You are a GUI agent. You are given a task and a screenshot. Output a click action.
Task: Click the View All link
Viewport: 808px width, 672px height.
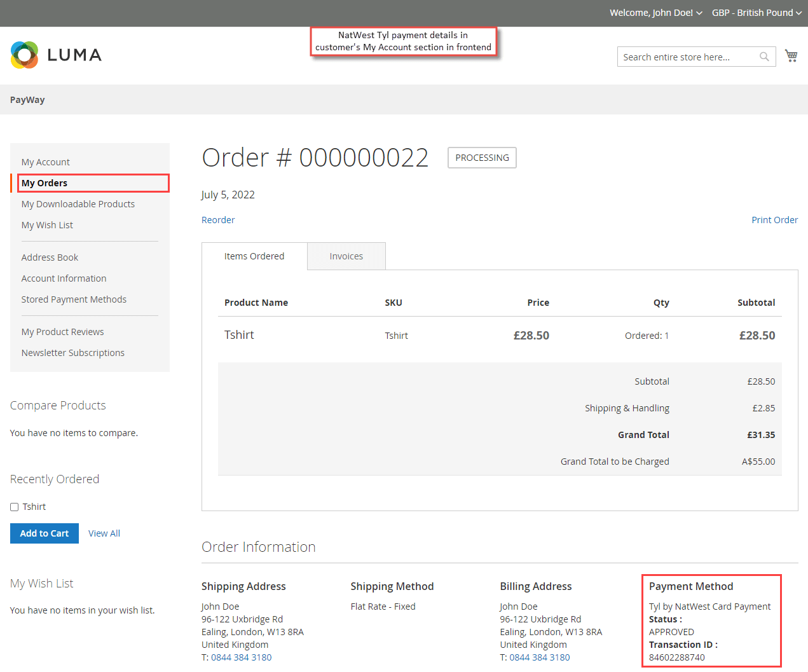point(104,533)
